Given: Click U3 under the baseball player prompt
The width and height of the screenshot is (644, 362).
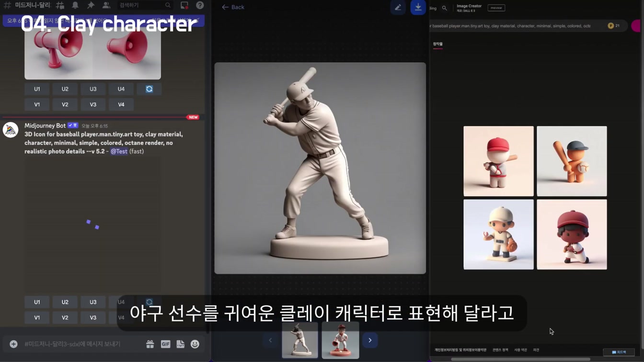Looking at the screenshot, I should click(93, 302).
